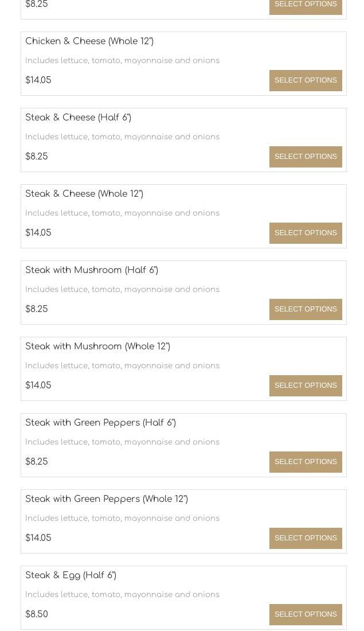Click the partially visible top Select Options button

pyautogui.click(x=306, y=6)
